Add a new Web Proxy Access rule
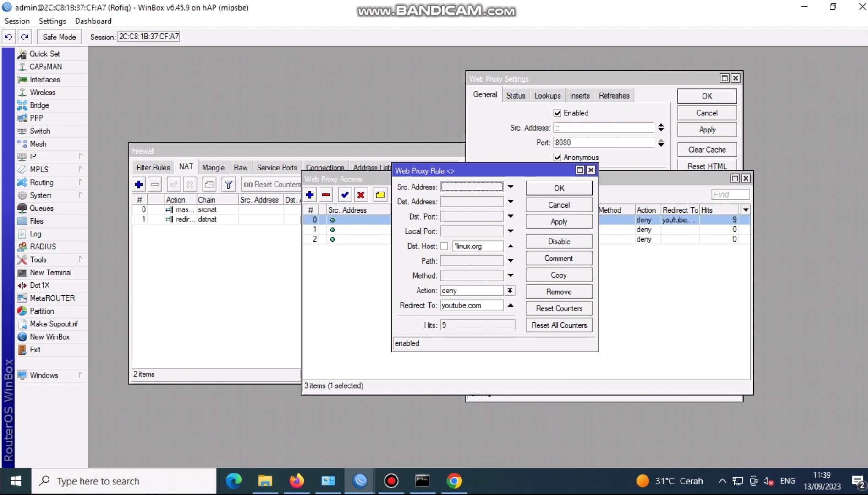Image resolution: width=868 pixels, height=495 pixels. 310,195
